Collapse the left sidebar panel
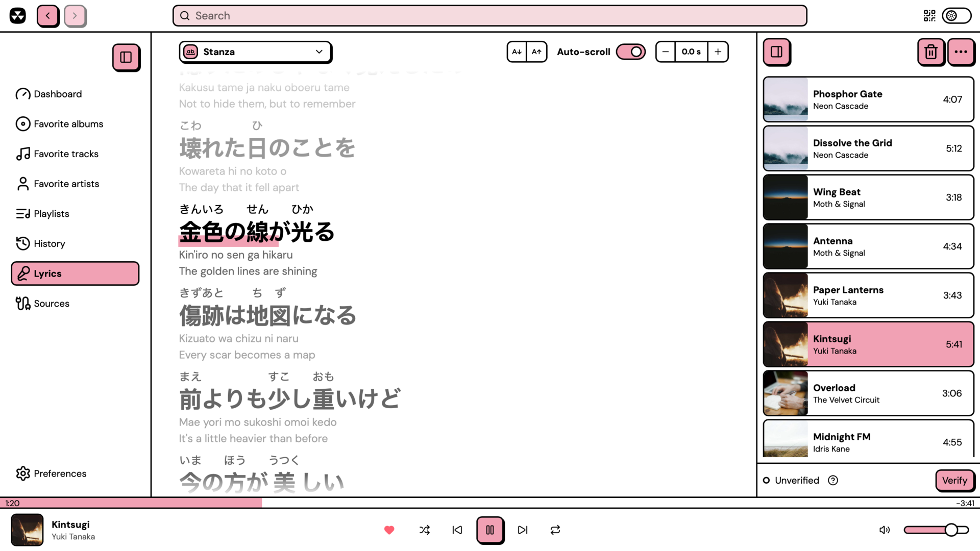Image resolution: width=980 pixels, height=551 pixels. click(x=126, y=57)
